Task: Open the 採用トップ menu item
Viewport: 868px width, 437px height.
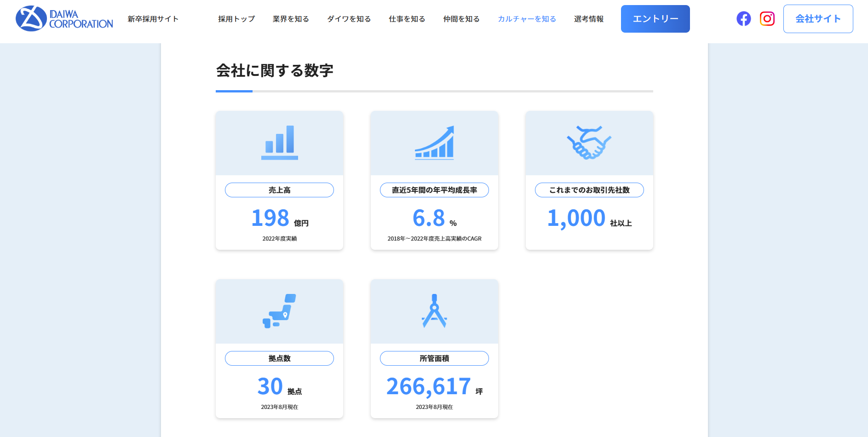Action: click(x=236, y=19)
